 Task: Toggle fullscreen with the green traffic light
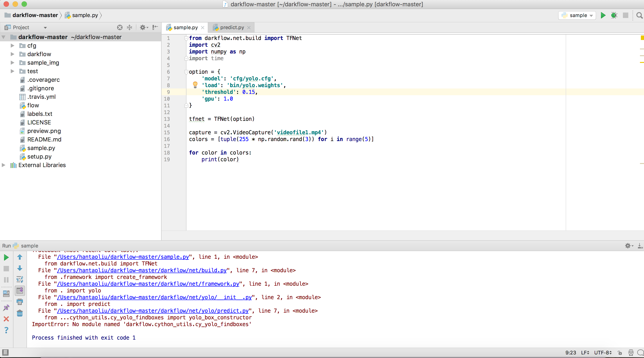pos(24,4)
